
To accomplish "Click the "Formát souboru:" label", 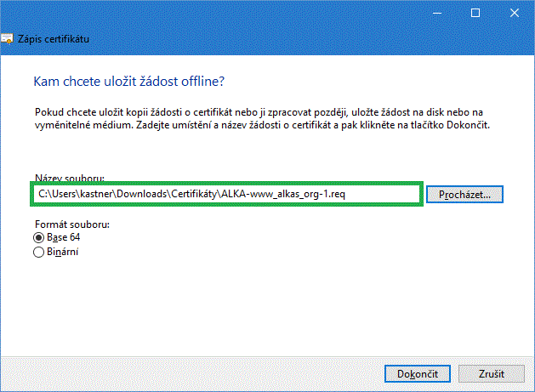I will (72, 224).
